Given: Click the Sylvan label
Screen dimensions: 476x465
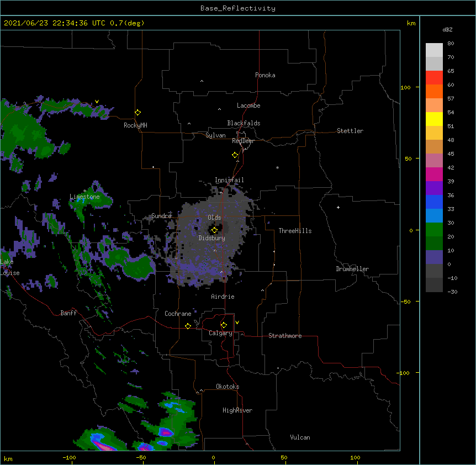Looking at the screenshot, I should click(x=215, y=135).
